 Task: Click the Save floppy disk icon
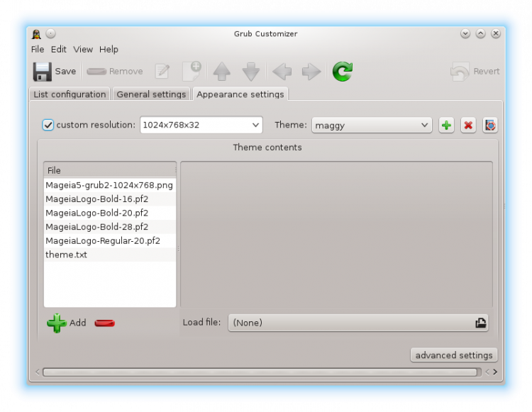coord(43,72)
